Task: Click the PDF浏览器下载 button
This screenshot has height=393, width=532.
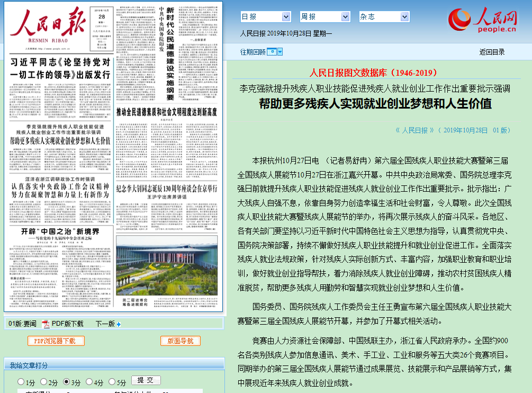Action: (x=56, y=341)
